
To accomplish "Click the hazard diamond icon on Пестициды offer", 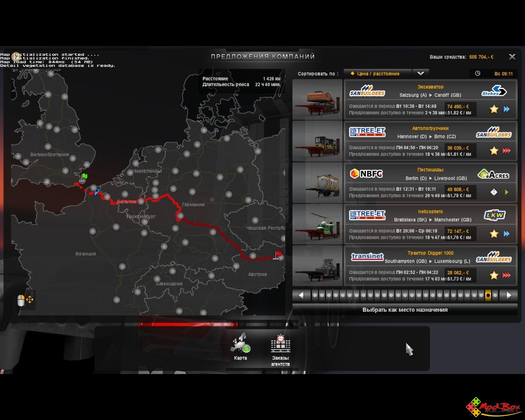I will pos(494,192).
